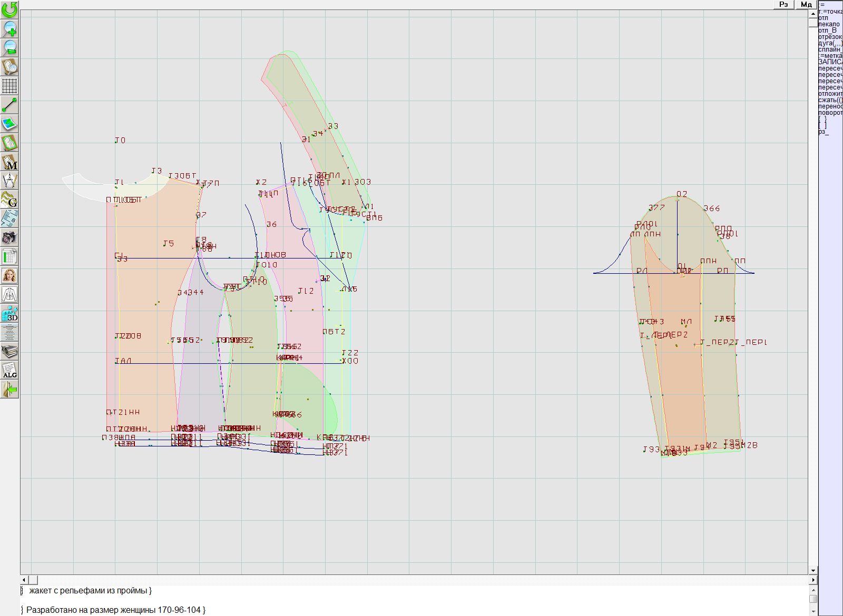
Task: Zoom in with the magnifier plus icon
Action: 9,28
